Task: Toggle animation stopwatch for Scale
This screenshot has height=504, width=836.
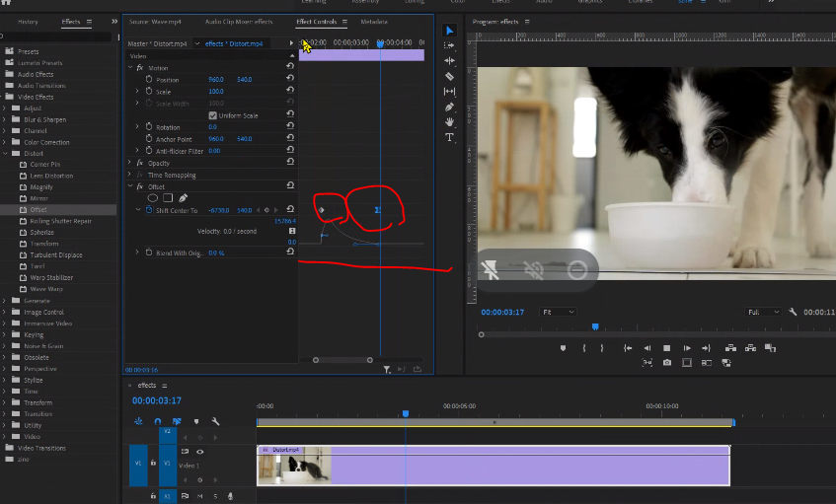Action: (x=149, y=91)
